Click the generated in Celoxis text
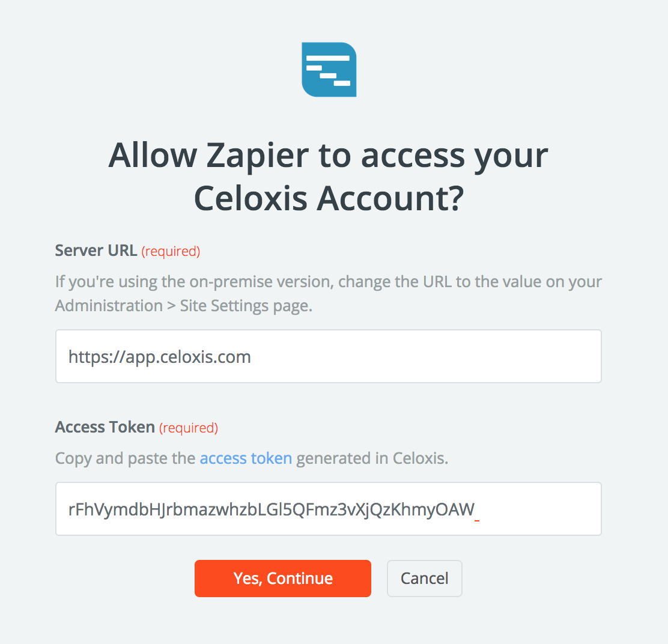The width and height of the screenshot is (668, 644). [372, 458]
